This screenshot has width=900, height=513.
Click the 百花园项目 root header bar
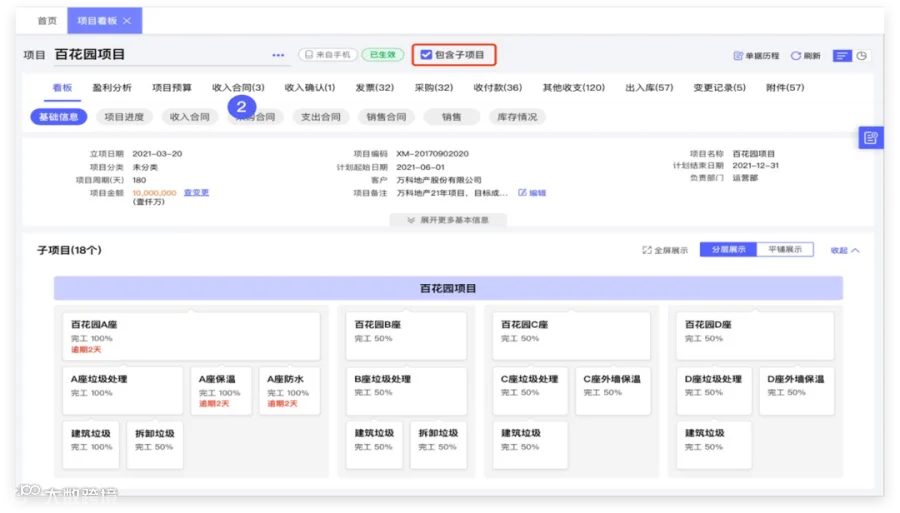coord(448,288)
